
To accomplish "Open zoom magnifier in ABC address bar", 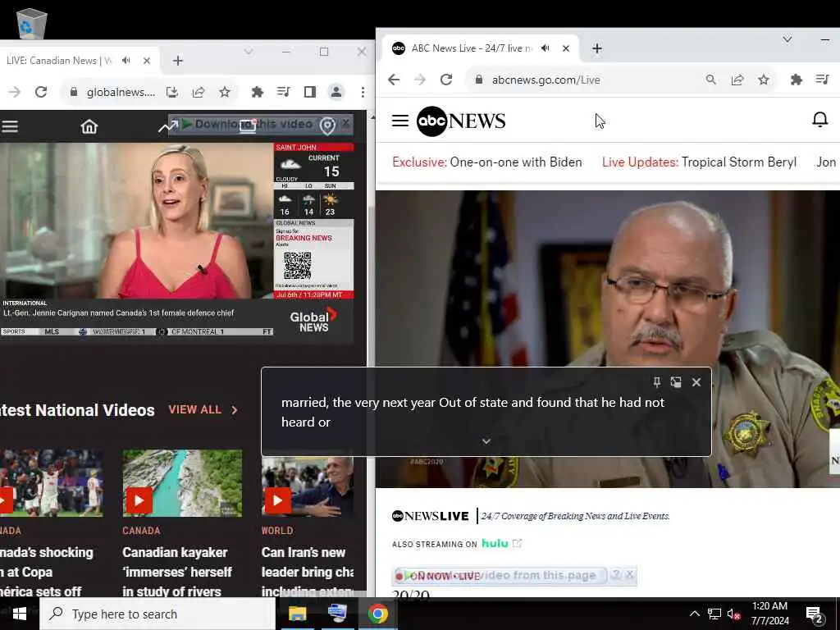I will click(x=711, y=80).
